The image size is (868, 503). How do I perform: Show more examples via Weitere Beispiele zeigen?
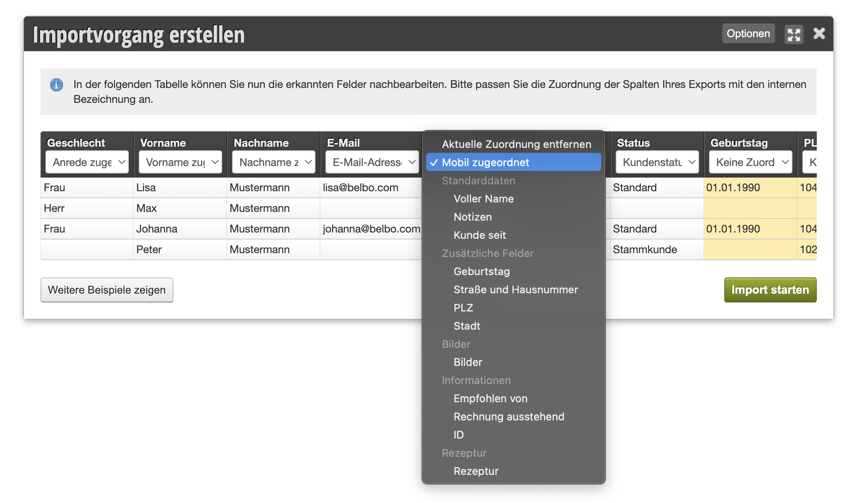click(107, 290)
